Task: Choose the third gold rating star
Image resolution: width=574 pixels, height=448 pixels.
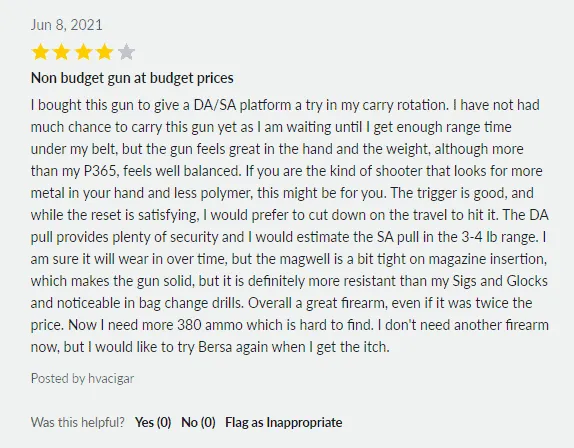Action: 83,52
